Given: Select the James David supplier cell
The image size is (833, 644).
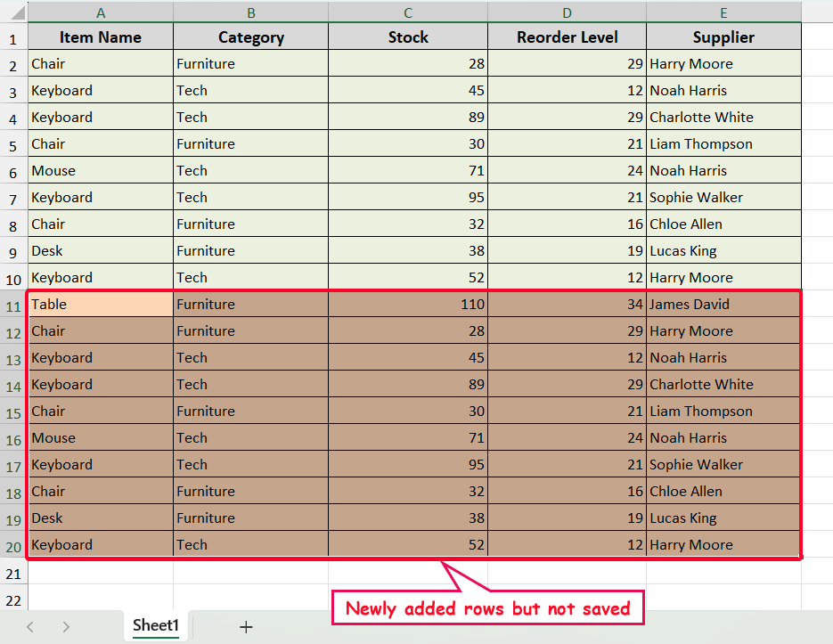Looking at the screenshot, I should coord(723,305).
